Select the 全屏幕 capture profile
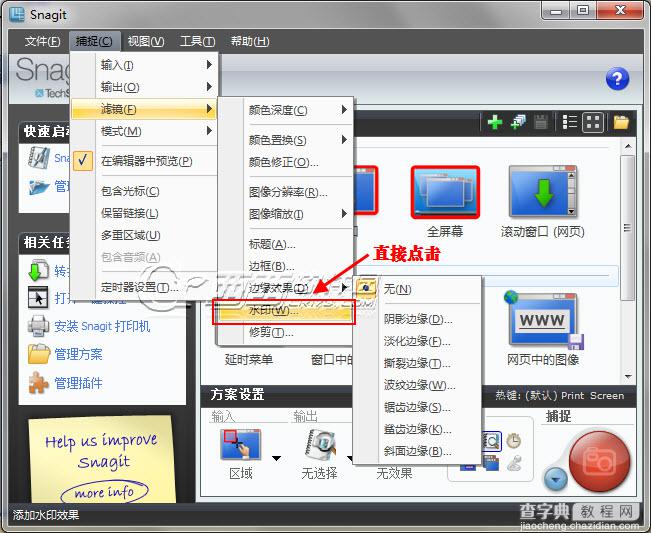Screen dimensions: 651x533 [445, 202]
